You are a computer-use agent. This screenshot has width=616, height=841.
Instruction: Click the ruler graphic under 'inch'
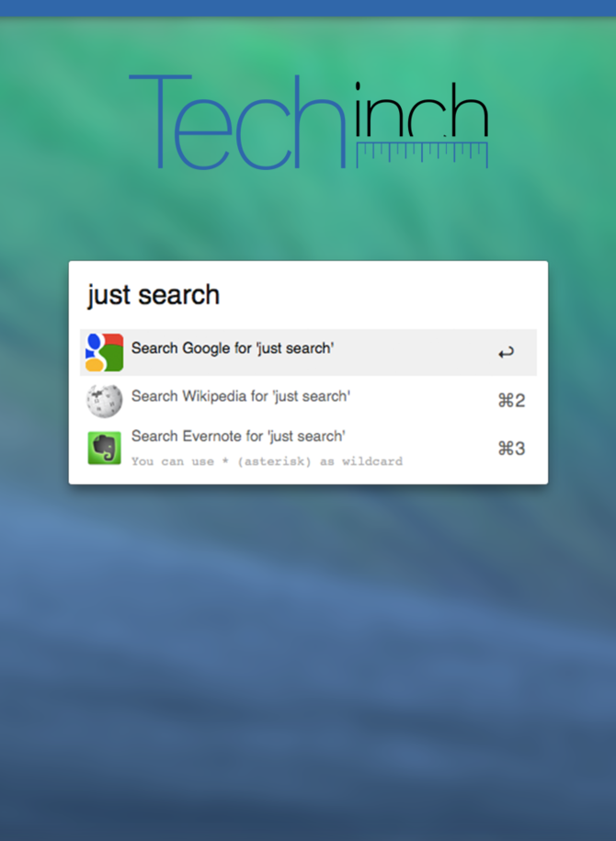(x=422, y=155)
